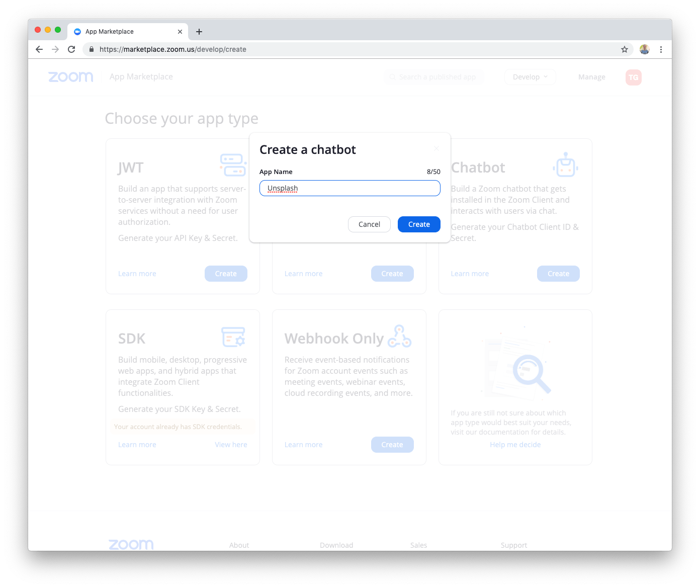
Task: Expand the Develop dropdown
Action: click(x=530, y=77)
